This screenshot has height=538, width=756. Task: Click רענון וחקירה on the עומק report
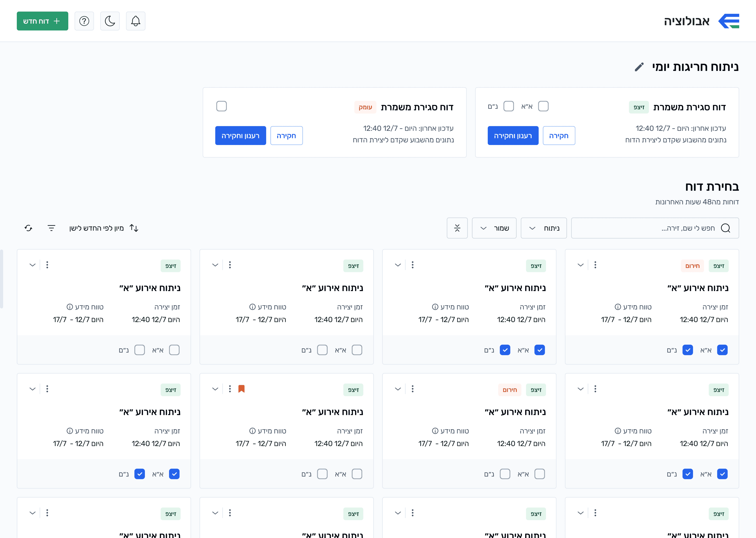[x=240, y=136]
